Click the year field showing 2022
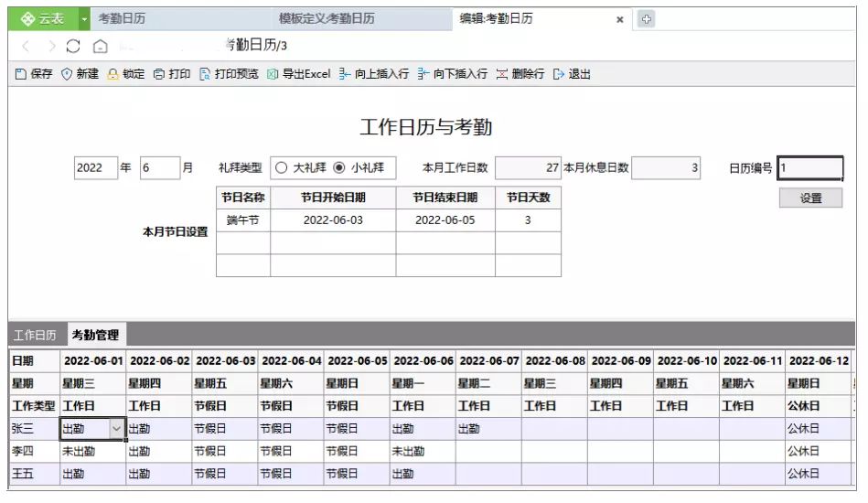Screen dimensions: 868x503 click(x=96, y=167)
